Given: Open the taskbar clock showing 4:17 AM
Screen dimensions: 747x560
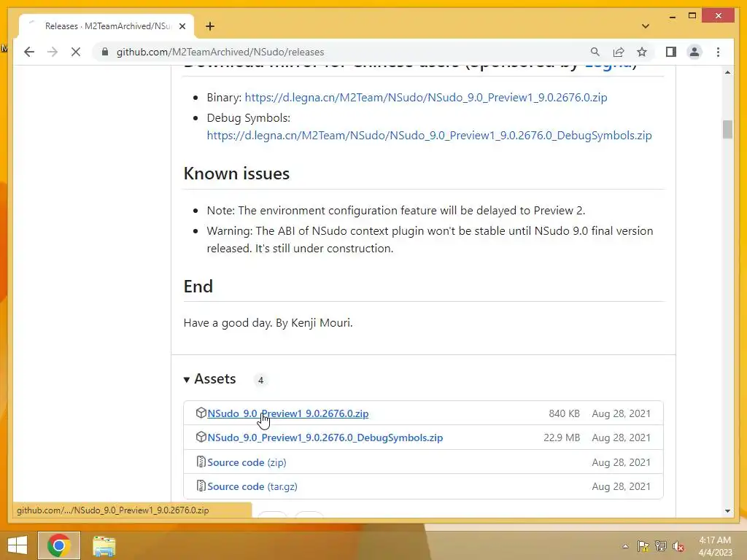Looking at the screenshot, I should tap(715, 546).
